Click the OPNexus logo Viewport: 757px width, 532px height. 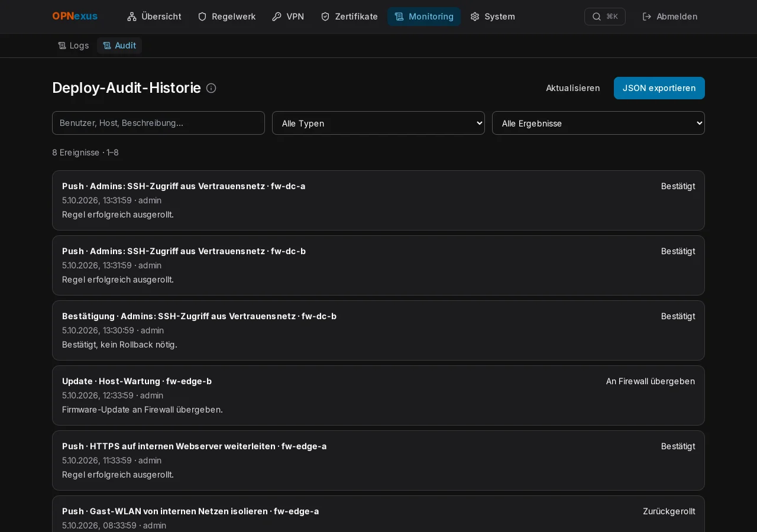tap(75, 17)
